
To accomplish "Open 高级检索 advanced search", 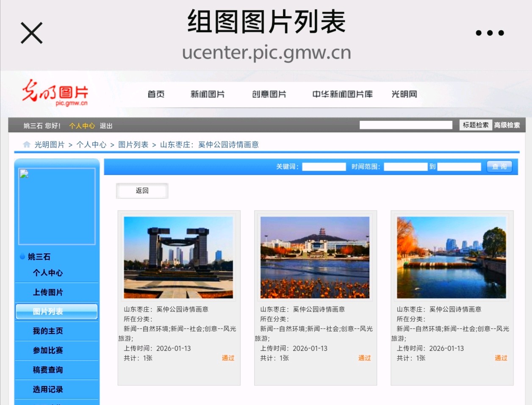I will pyautogui.click(x=507, y=125).
